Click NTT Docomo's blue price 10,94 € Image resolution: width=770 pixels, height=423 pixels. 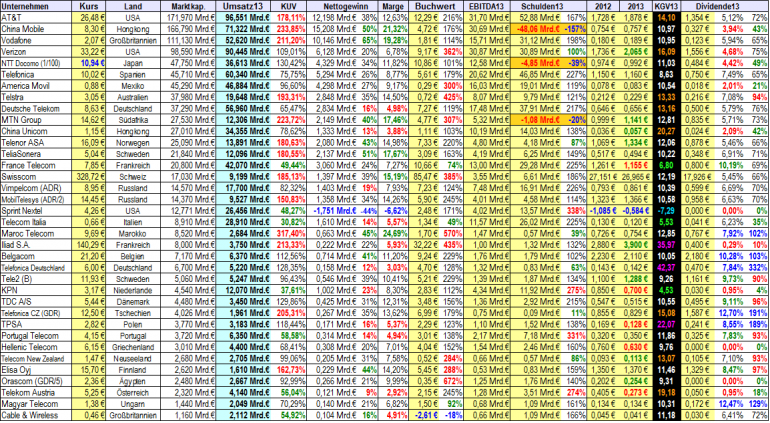click(89, 63)
